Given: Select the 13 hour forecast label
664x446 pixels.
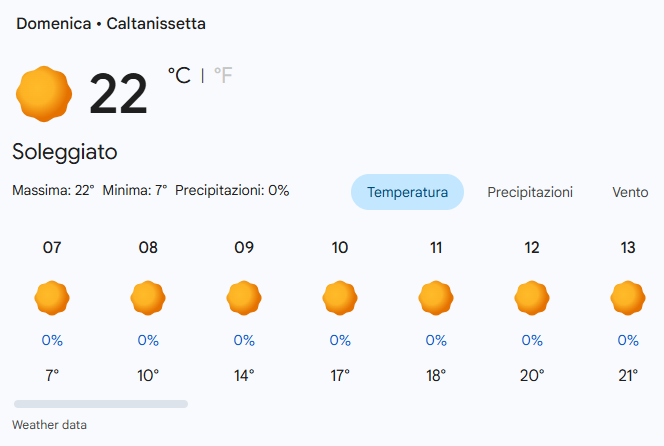Looking at the screenshot, I should [x=628, y=248].
